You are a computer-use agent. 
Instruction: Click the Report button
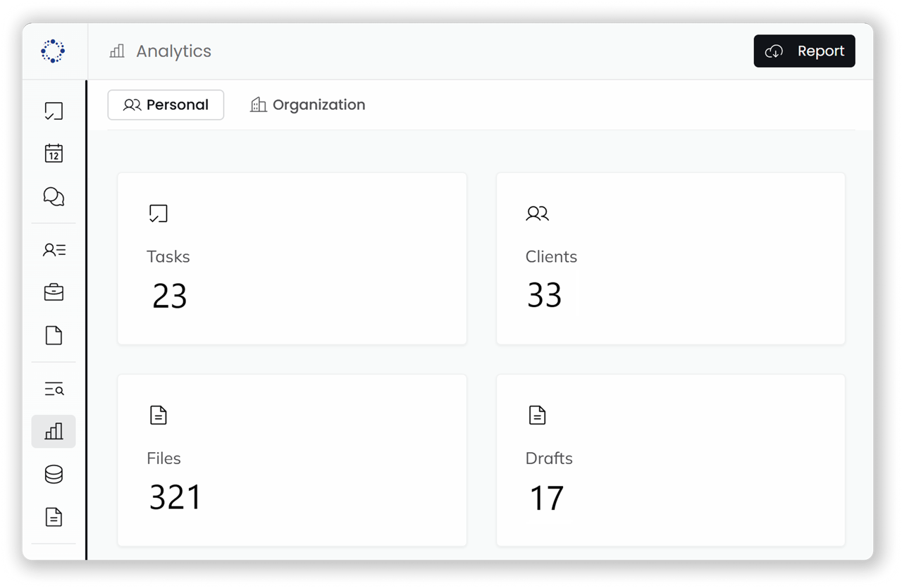pos(804,51)
